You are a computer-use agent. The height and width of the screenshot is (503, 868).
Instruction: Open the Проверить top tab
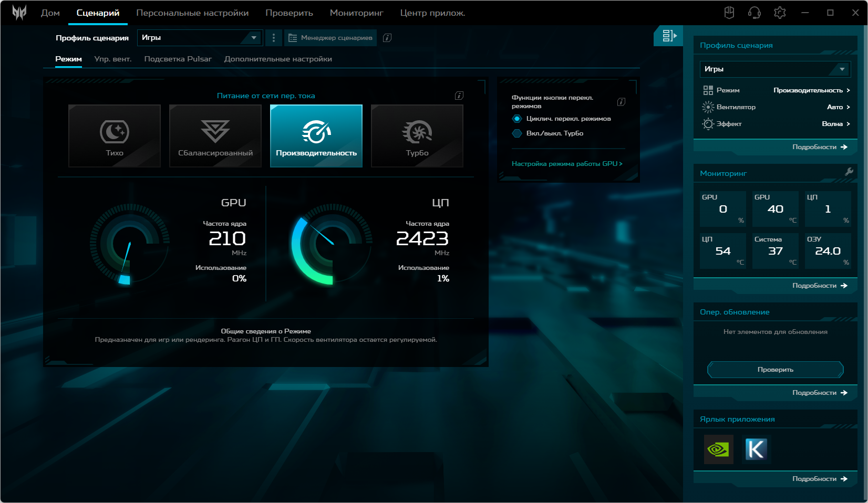click(x=289, y=13)
